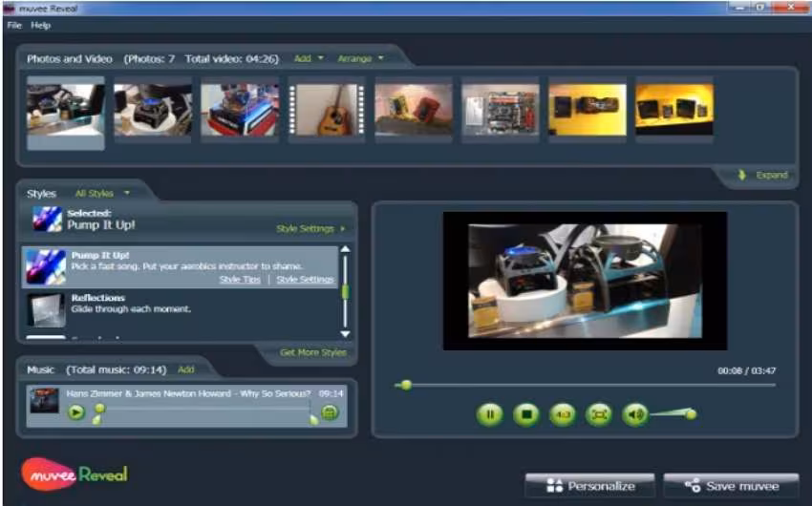
Task: Click the Personalize button's squares icon
Action: pos(555,486)
